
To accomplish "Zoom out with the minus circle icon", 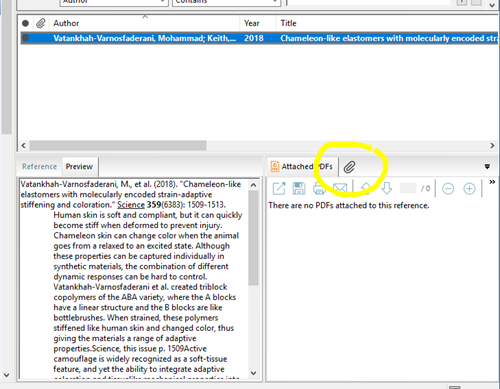I will (x=448, y=189).
